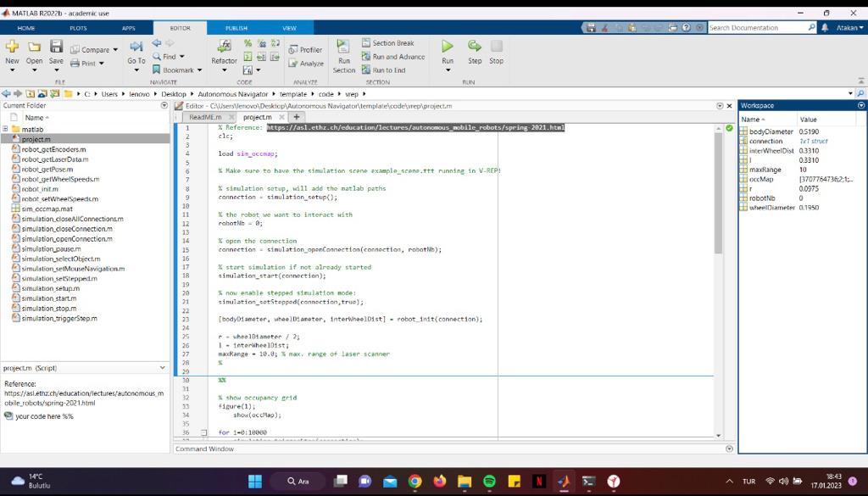868x496 pixels.
Task: Switch to the PUBLISH ribbon tab
Action: point(236,28)
